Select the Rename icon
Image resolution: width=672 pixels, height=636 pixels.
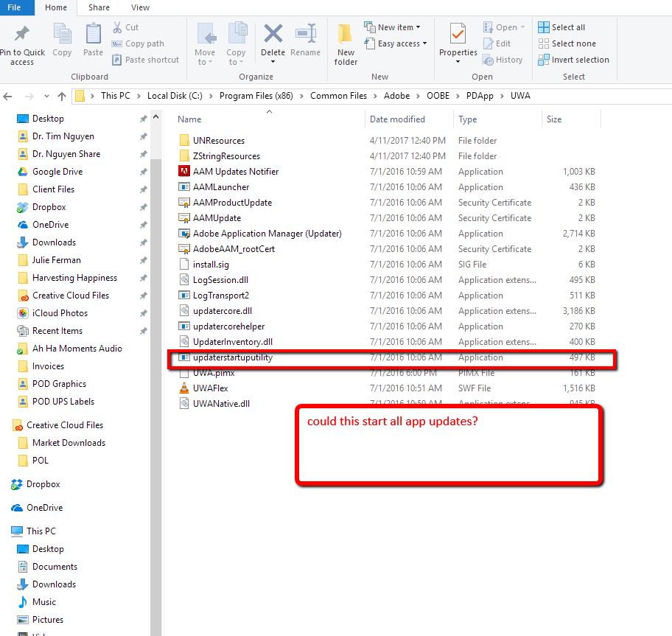click(x=305, y=41)
